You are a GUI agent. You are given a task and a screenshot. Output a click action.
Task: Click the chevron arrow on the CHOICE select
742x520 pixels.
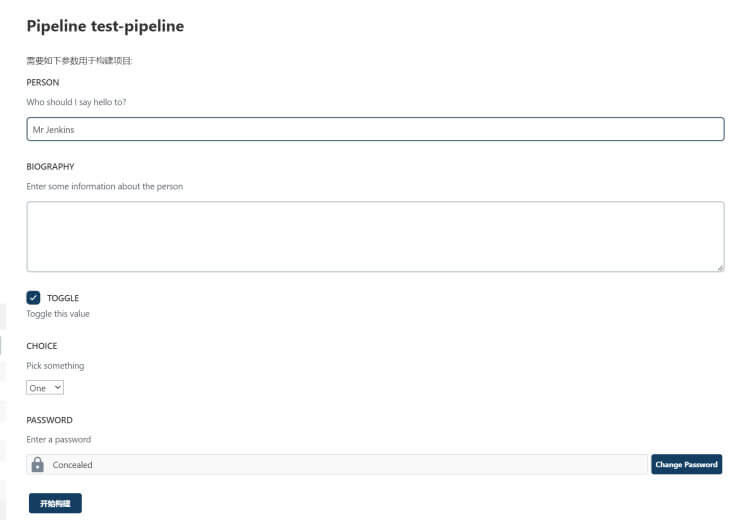click(x=57, y=387)
